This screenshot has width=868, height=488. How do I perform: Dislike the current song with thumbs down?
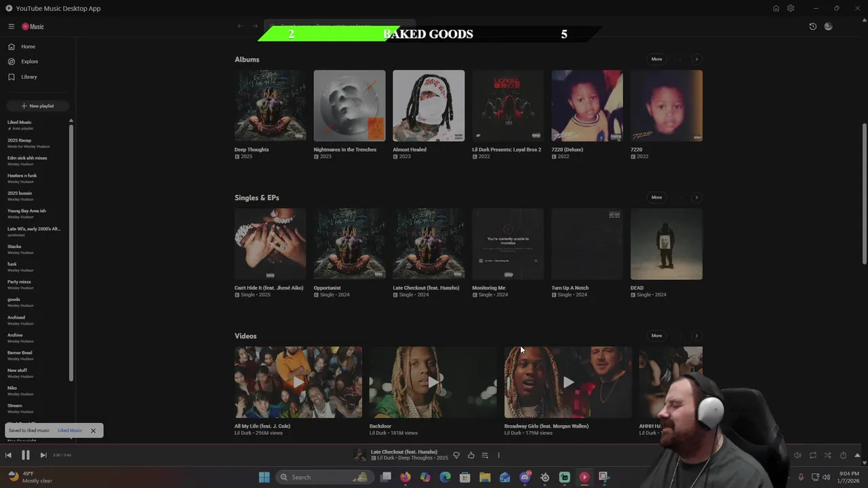[456, 455]
